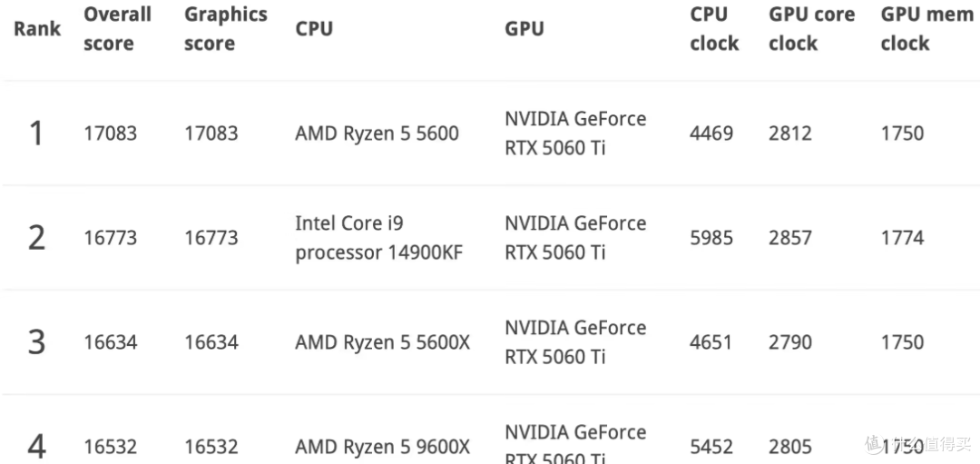Click the Graphics score column header
This screenshot has width=980, height=464.
click(x=225, y=29)
